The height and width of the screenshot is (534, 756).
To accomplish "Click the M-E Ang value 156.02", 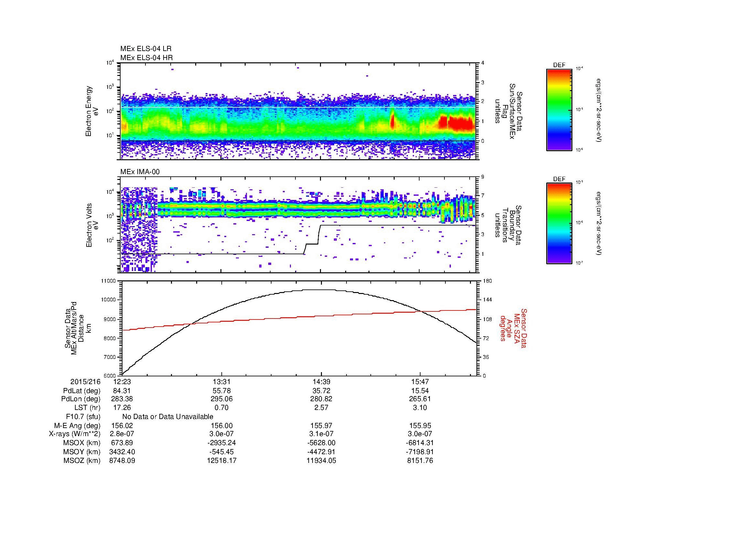I will point(122,425).
